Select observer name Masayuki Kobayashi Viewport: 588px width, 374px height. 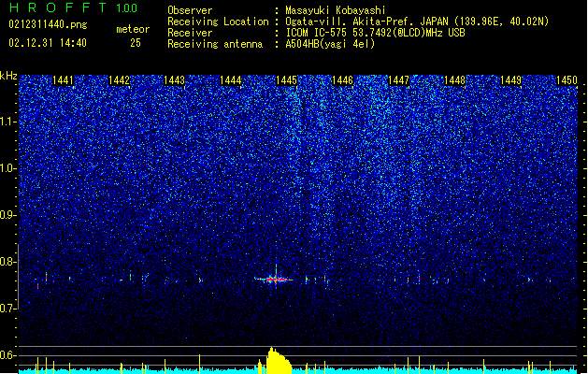336,10
